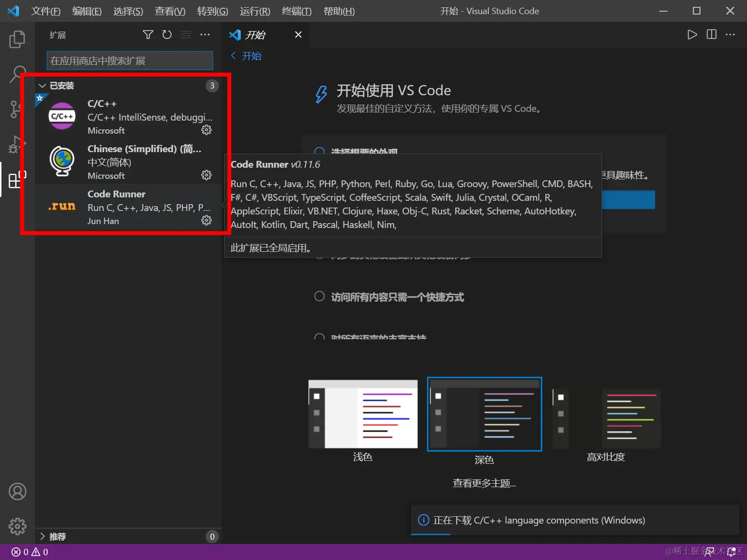This screenshot has height=560, width=747.
Task: Open the 编辑(E) menu
Action: (x=87, y=11)
